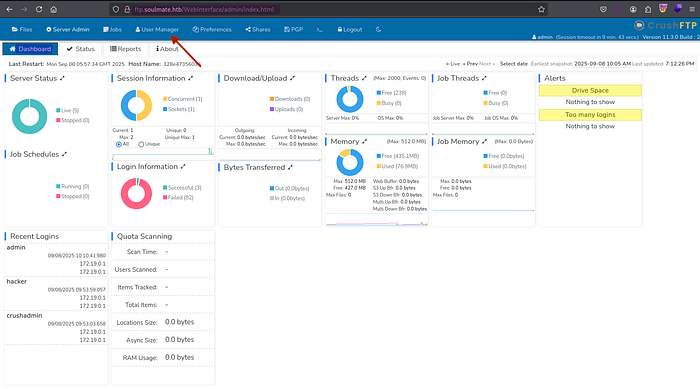Expand the Job Threads panel arrow

484,78
